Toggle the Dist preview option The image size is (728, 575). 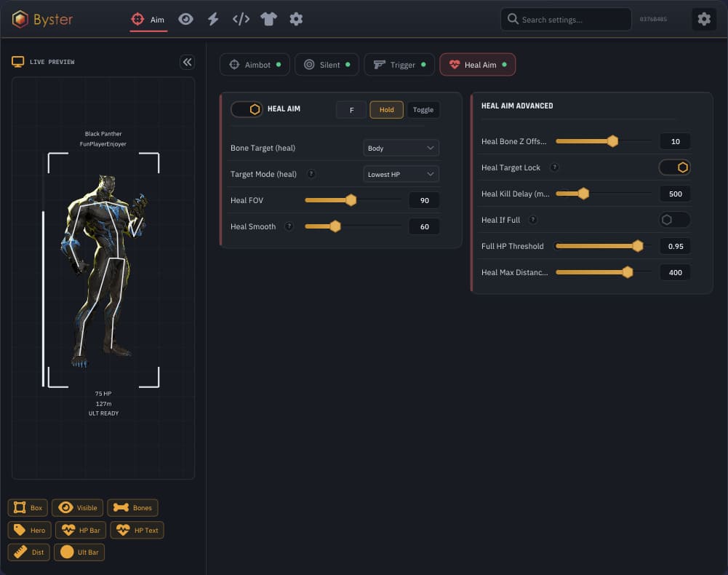tap(29, 552)
